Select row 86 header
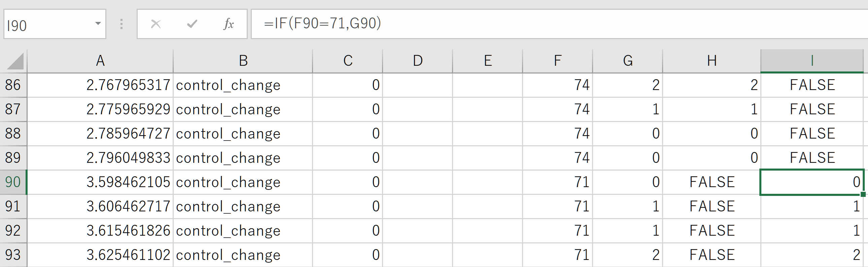 (13, 85)
